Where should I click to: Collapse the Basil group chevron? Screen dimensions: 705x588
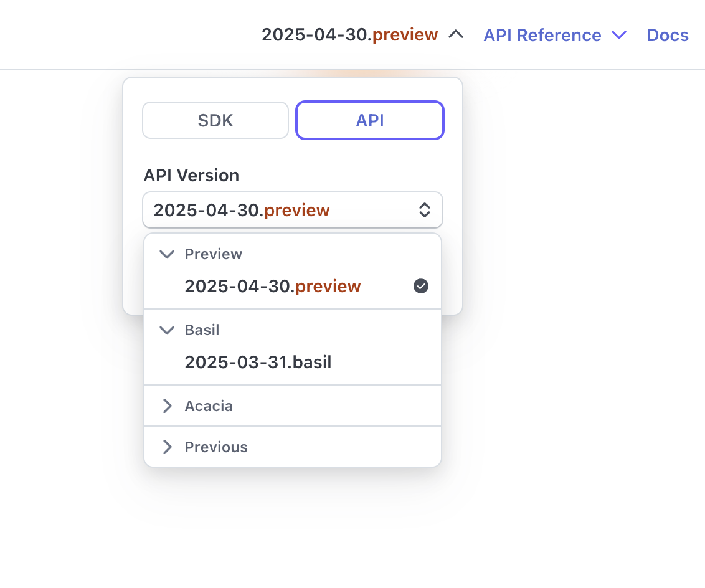(167, 330)
